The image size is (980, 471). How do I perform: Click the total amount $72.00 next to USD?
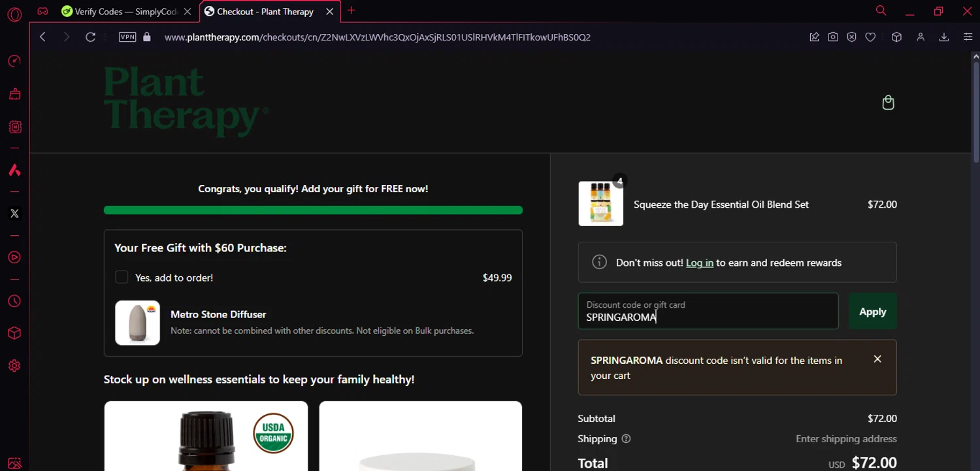874,463
